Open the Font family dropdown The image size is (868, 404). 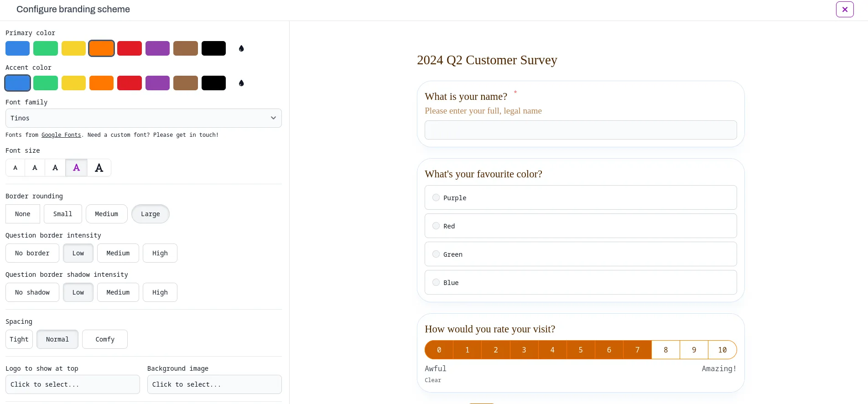144,118
